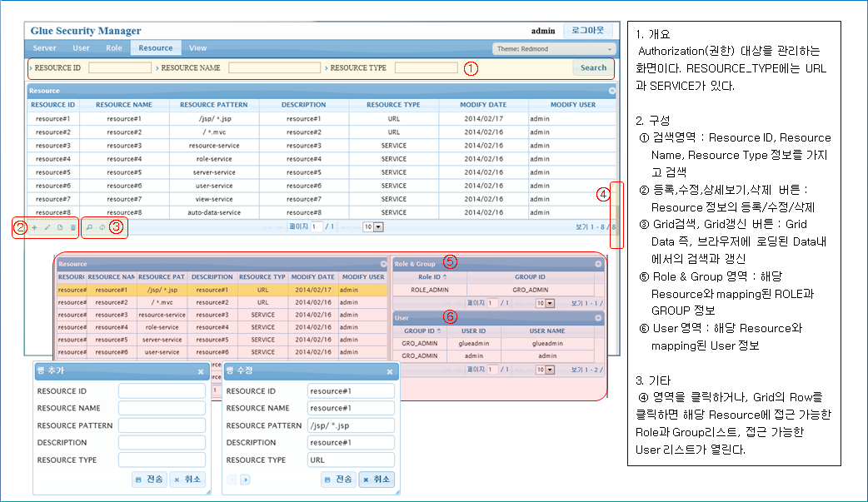The height and width of the screenshot is (502, 868).
Task: Open the Role tab
Action: (x=114, y=48)
